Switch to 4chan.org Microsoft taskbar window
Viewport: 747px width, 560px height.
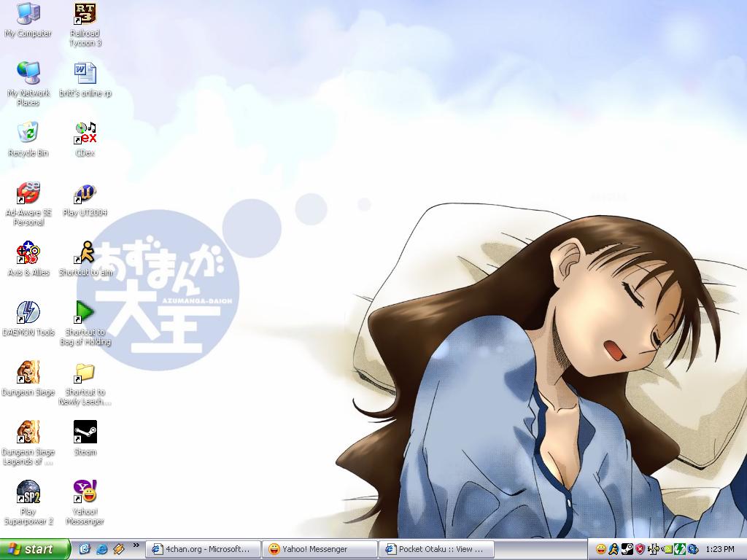click(203, 549)
